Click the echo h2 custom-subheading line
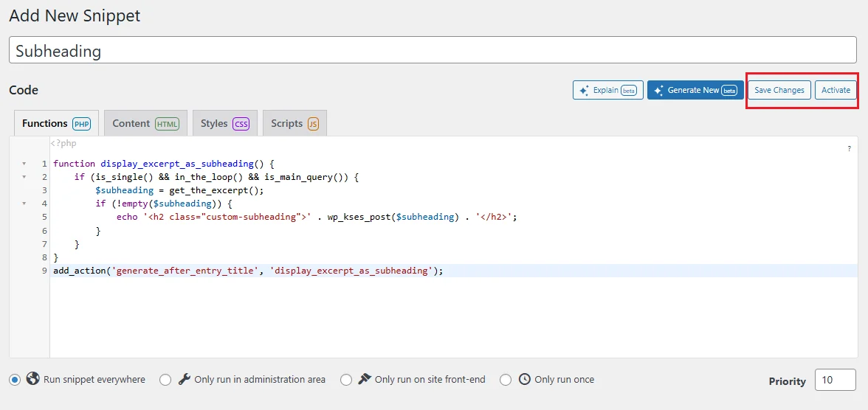Image resolution: width=868 pixels, height=410 pixels. click(317, 217)
